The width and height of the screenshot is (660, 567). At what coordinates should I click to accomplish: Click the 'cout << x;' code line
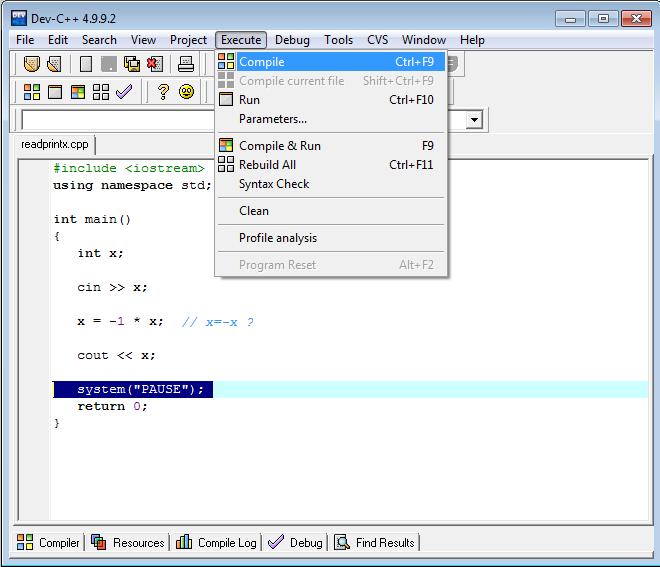click(x=117, y=356)
